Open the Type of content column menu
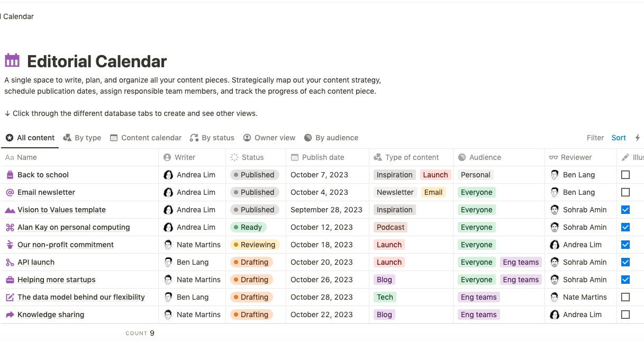Viewport: 644px width, 341px height. pyautogui.click(x=412, y=157)
